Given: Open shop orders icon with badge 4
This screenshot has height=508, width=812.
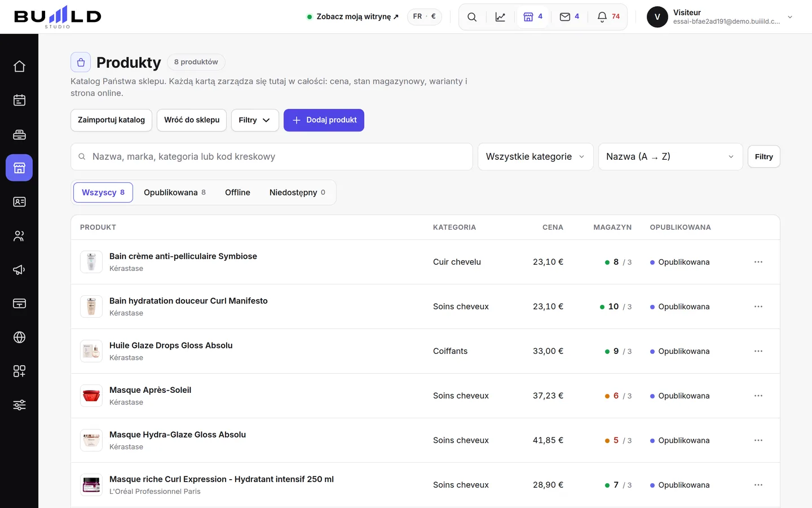Looking at the screenshot, I should pos(533,17).
